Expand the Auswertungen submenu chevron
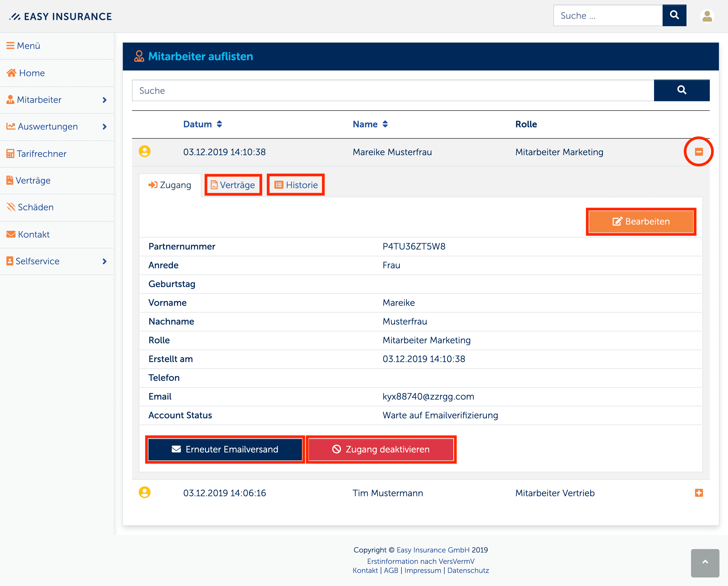The width and height of the screenshot is (728, 586). click(x=104, y=126)
